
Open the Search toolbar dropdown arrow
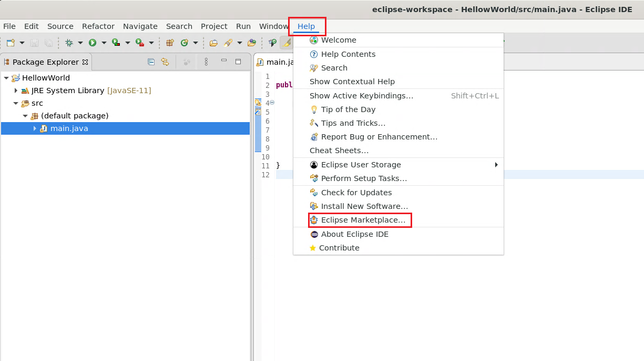coord(240,43)
